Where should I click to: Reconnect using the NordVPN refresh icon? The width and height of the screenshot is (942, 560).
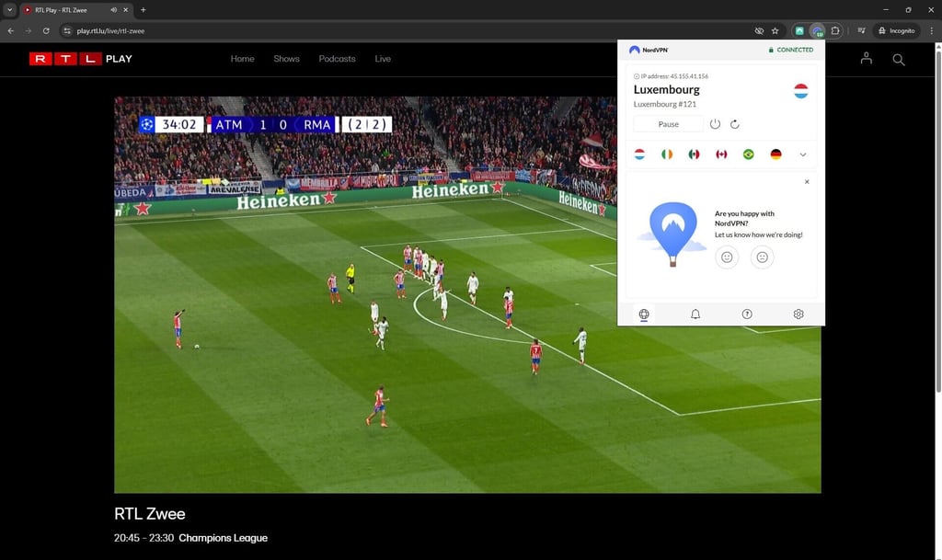735,124
